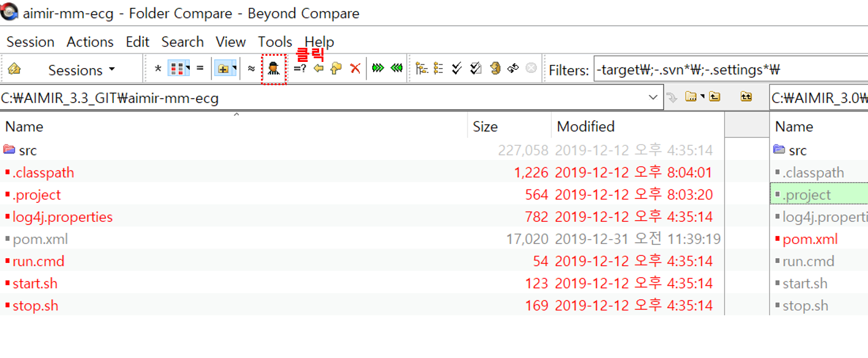The image size is (868, 358).
Task: Sort by left pane Name column
Action: (x=234, y=126)
